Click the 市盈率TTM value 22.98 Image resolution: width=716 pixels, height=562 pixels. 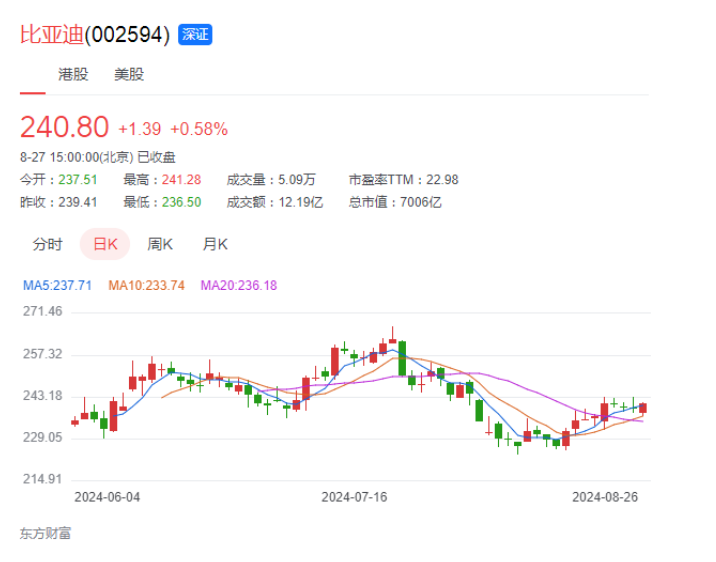tap(442, 180)
